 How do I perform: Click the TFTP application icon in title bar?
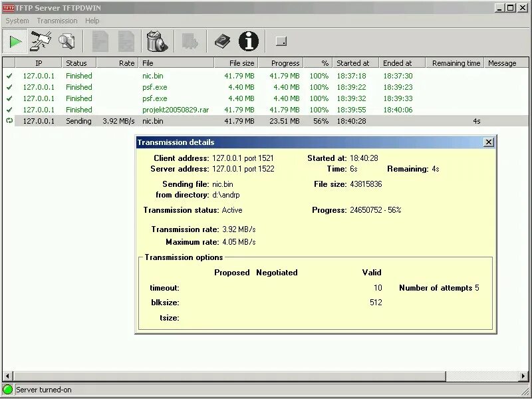click(9, 8)
